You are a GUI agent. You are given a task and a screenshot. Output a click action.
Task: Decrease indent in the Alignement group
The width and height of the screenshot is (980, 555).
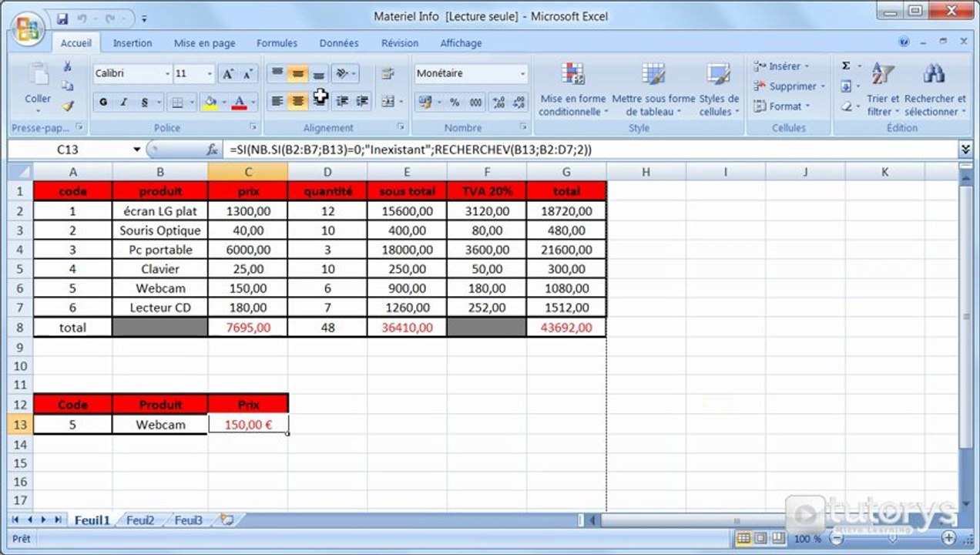[x=342, y=101]
